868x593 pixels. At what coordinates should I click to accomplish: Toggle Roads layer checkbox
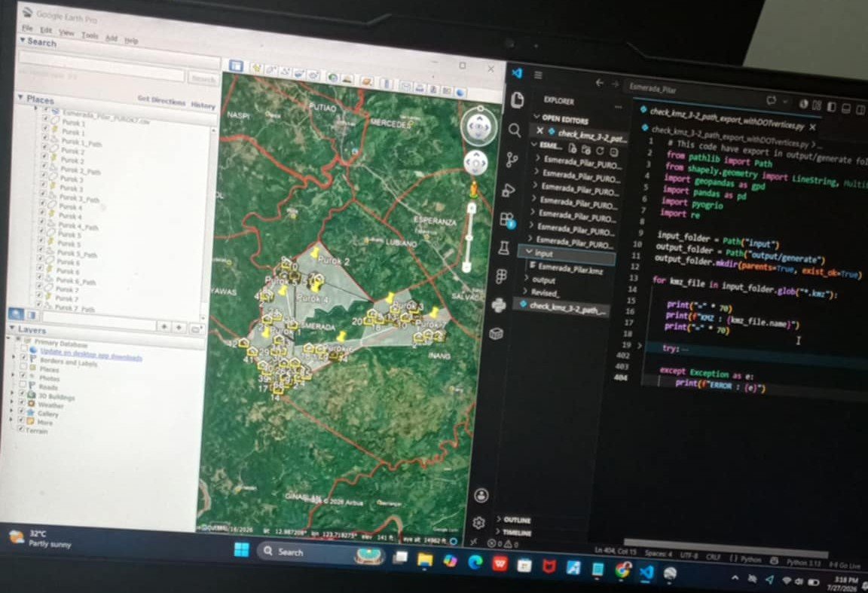click(22, 385)
